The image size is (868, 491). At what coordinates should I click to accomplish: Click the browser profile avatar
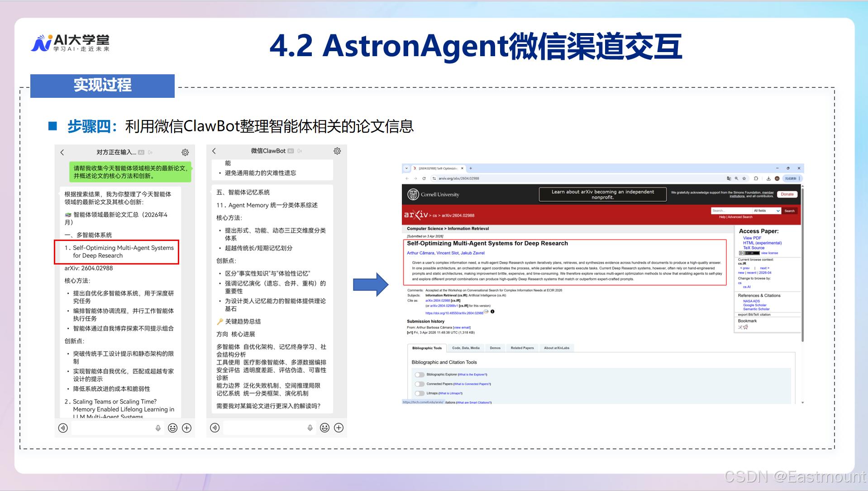(x=777, y=178)
